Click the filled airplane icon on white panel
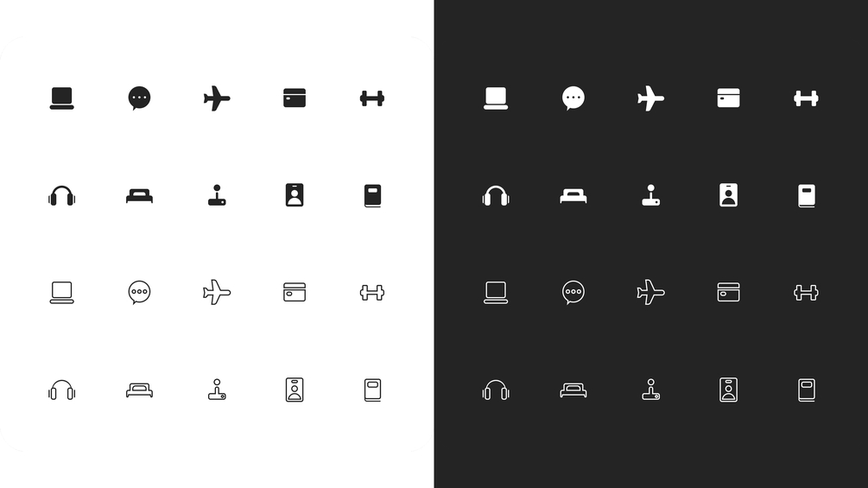Screen dimensions: 868x488 217,98
